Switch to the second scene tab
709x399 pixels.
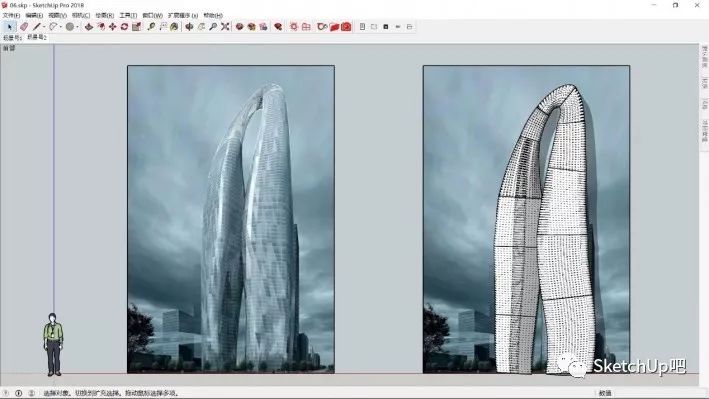point(36,38)
